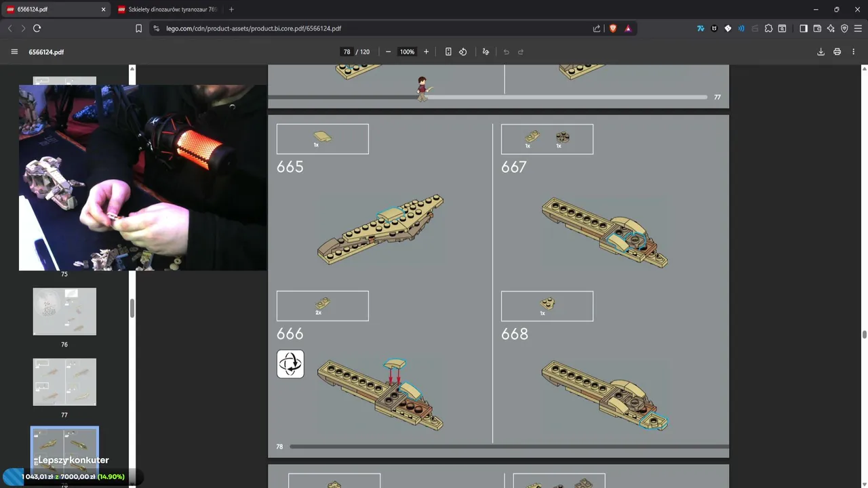The width and height of the screenshot is (868, 488).
Task: Click the rotate model icon at step 666
Action: click(x=290, y=364)
